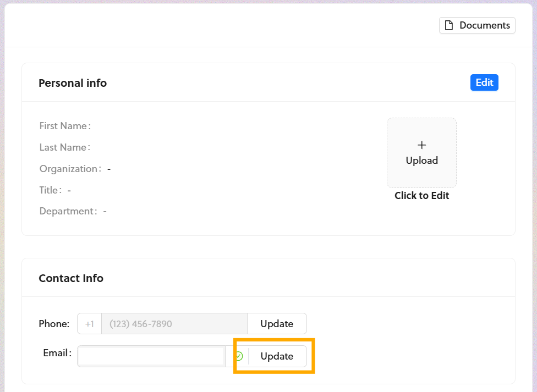Viewport: 537px width, 392px height.
Task: Click the +1 country code prefix
Action: [90, 324]
